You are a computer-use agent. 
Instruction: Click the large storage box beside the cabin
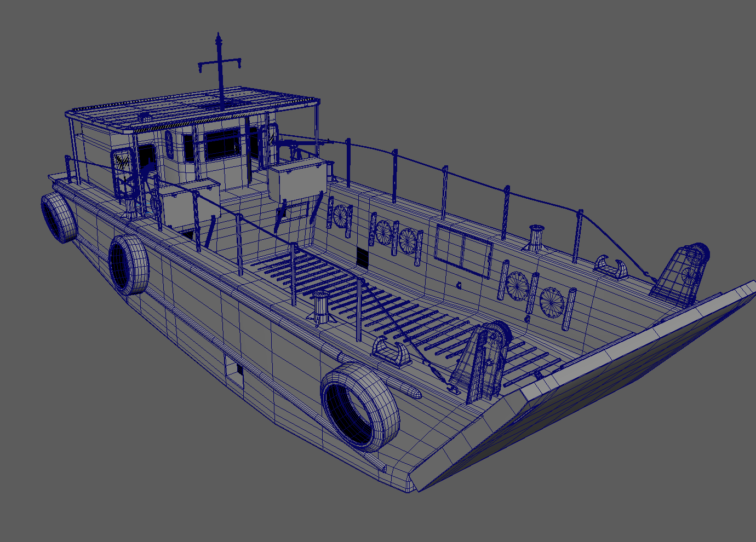(296, 181)
